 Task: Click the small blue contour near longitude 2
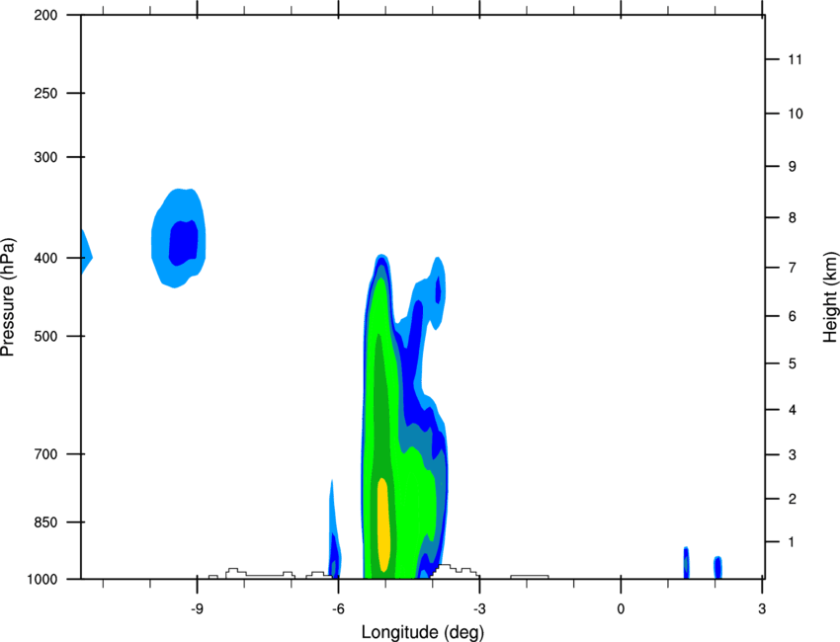717,568
